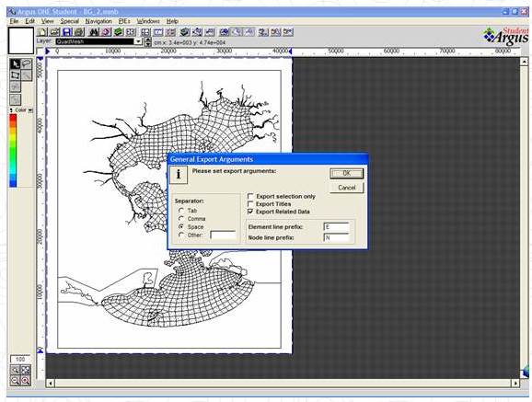
Task: Click the zoom out magnifier icon
Action: pyautogui.click(x=15, y=381)
